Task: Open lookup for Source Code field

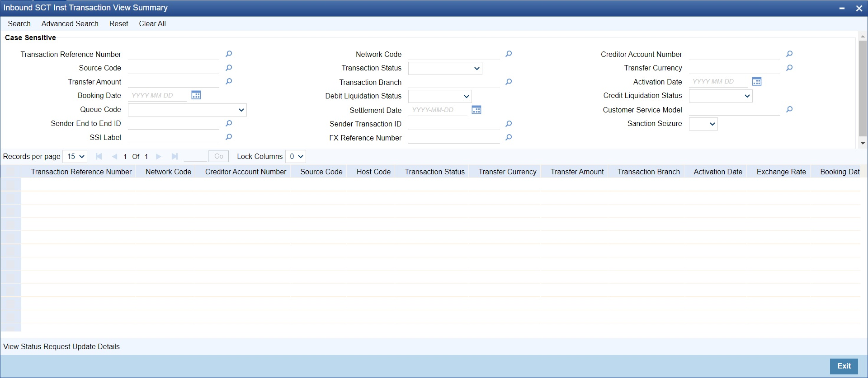Action: click(x=229, y=68)
